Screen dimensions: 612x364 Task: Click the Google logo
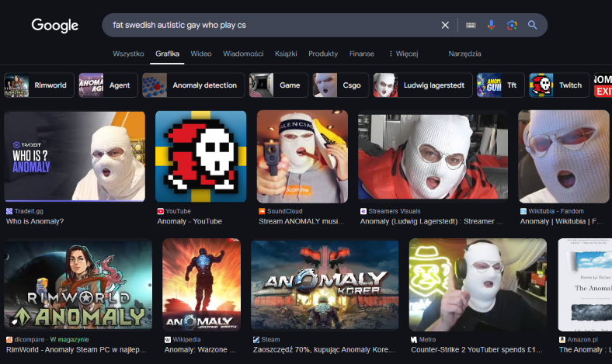pos(54,26)
